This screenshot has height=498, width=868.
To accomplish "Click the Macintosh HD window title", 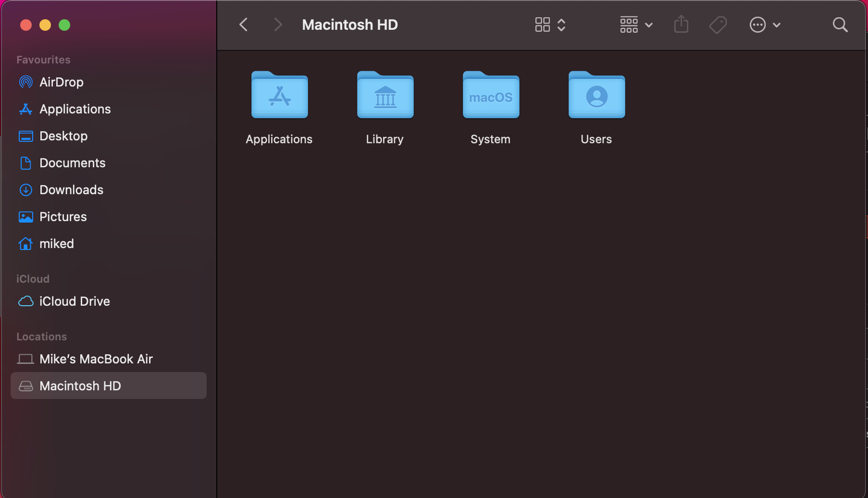I will [x=350, y=25].
